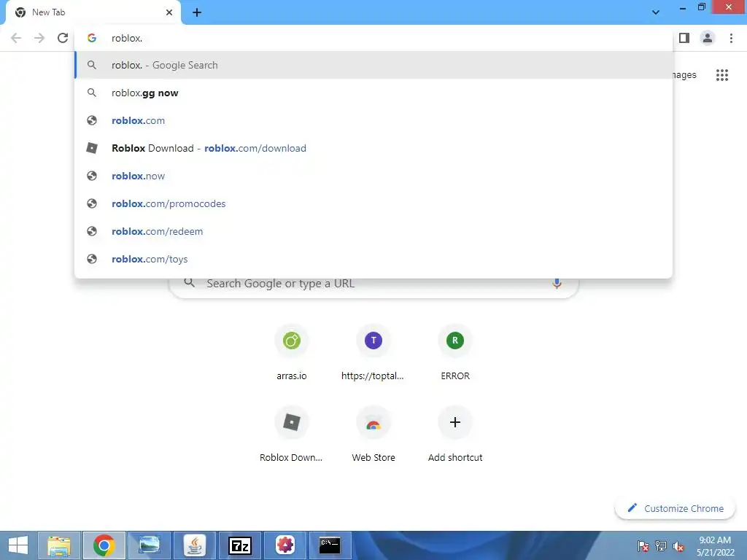Select 'roblox.gg now' suggestion
Screen dimensions: 747x560
coord(373,93)
